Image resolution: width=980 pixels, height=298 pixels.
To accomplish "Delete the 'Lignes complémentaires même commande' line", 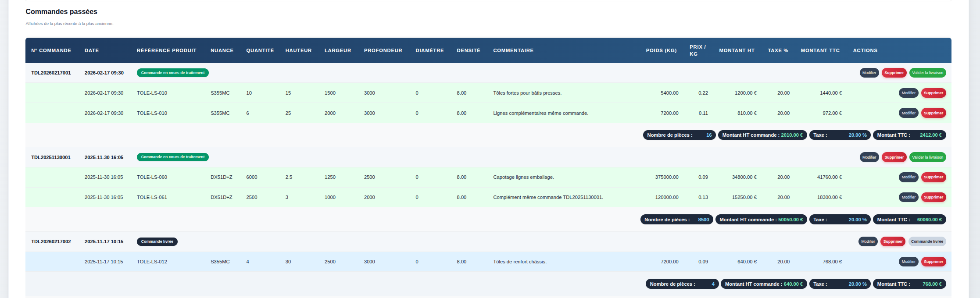I will point(933,113).
